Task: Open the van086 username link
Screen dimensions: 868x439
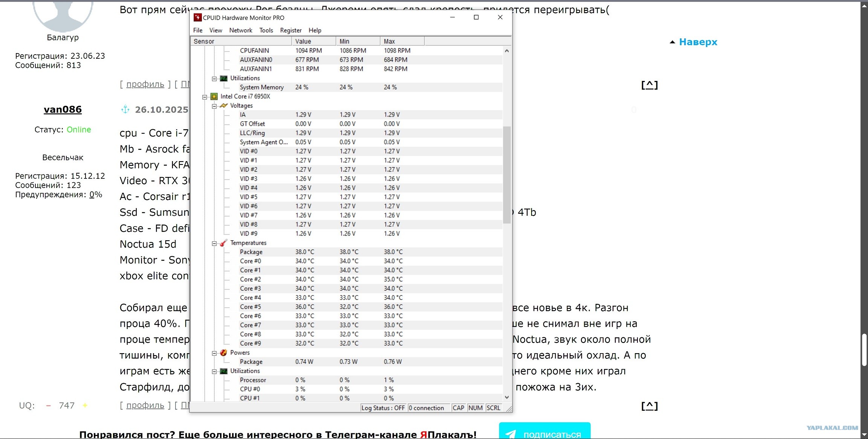Action: (x=63, y=110)
